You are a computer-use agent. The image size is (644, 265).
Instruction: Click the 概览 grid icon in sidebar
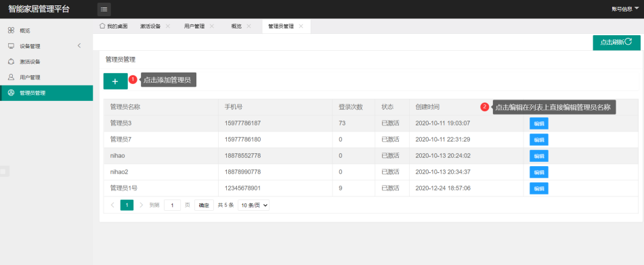[11, 30]
